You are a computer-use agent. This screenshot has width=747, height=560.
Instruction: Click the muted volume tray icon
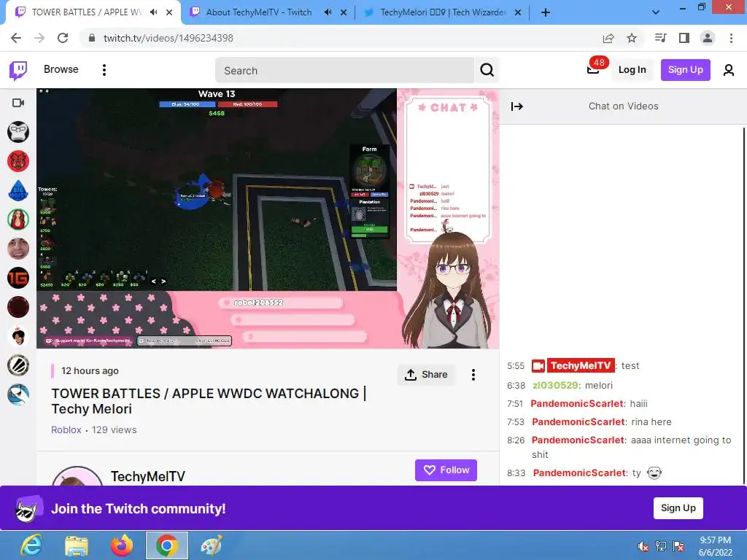click(x=643, y=545)
